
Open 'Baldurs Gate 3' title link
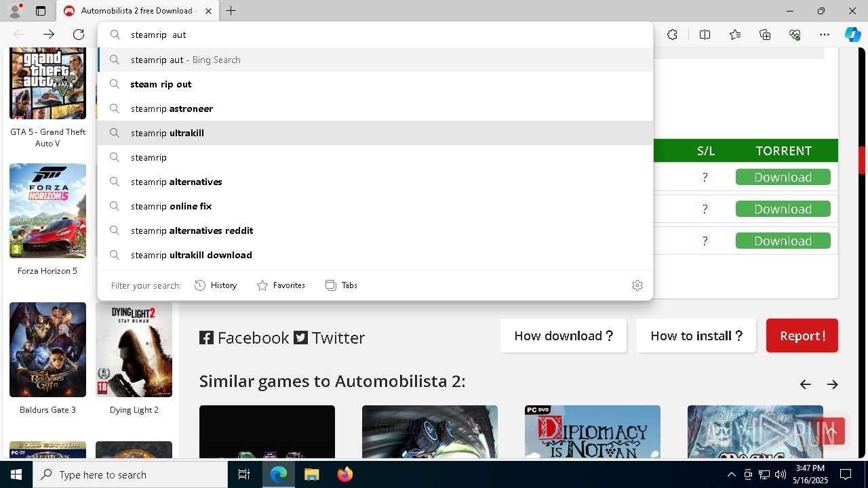pos(47,409)
